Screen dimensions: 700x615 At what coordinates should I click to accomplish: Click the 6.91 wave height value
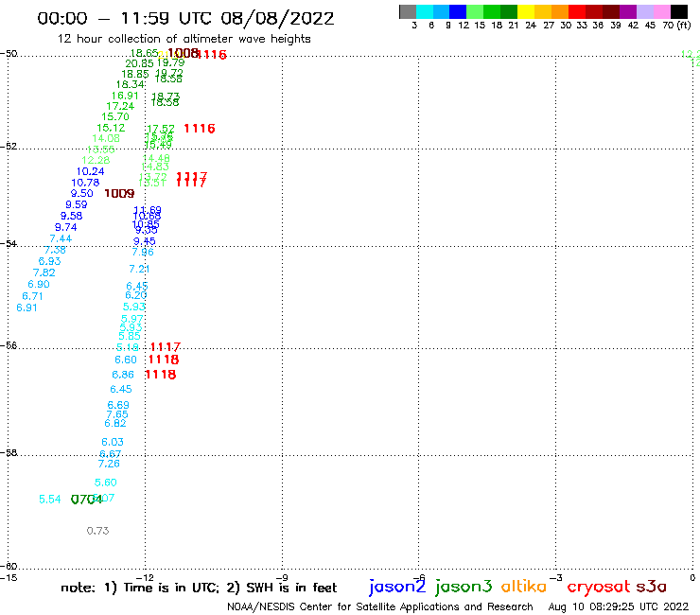click(x=26, y=308)
